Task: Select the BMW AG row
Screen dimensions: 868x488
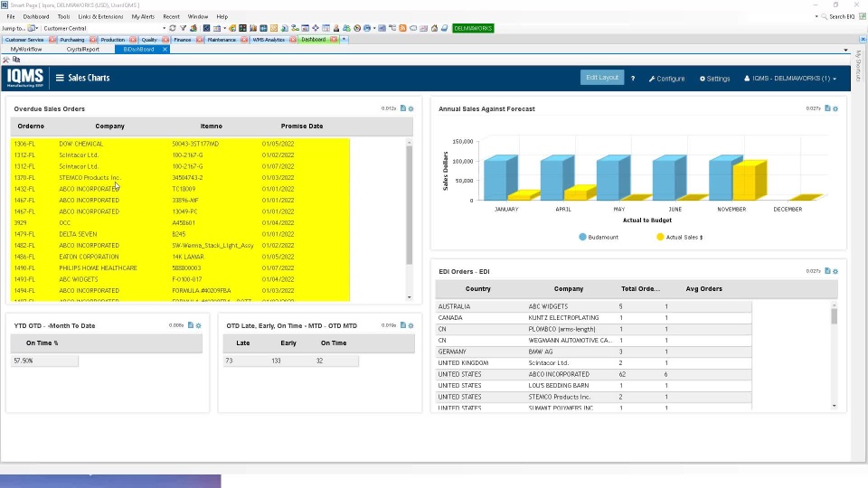Action: point(593,352)
